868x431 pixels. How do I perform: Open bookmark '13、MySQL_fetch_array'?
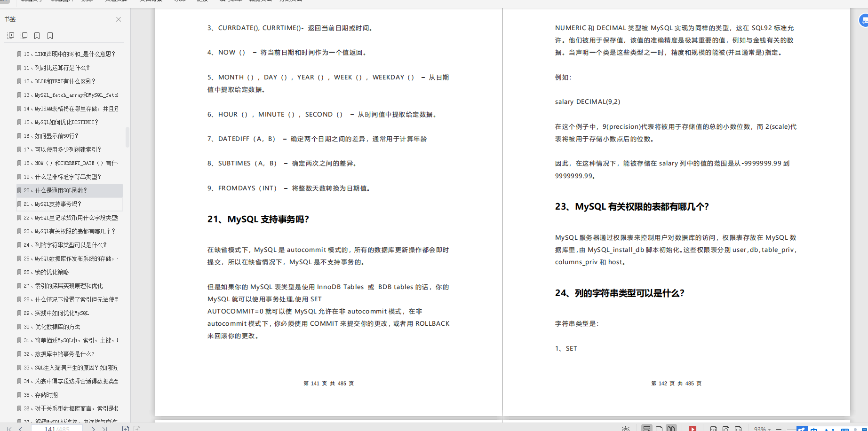[69, 95]
